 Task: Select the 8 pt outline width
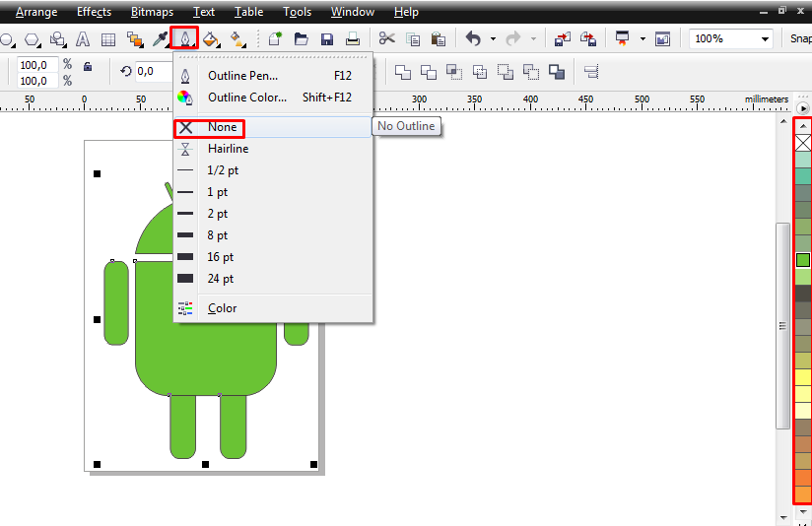273,235
